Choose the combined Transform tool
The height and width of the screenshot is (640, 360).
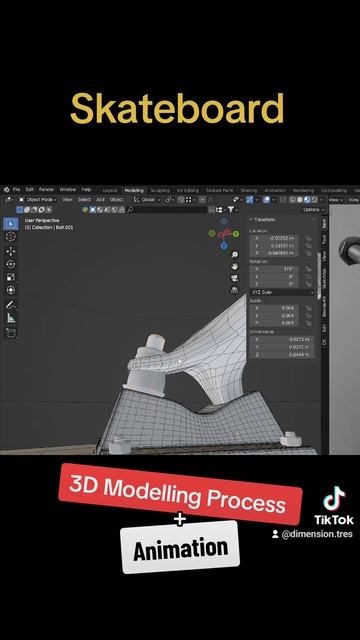11,290
